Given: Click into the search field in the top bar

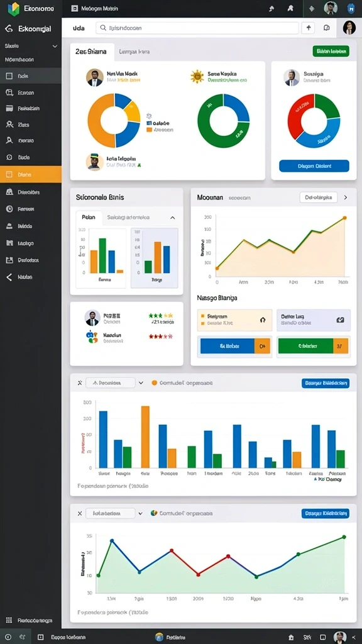Looking at the screenshot, I should coord(197,28).
